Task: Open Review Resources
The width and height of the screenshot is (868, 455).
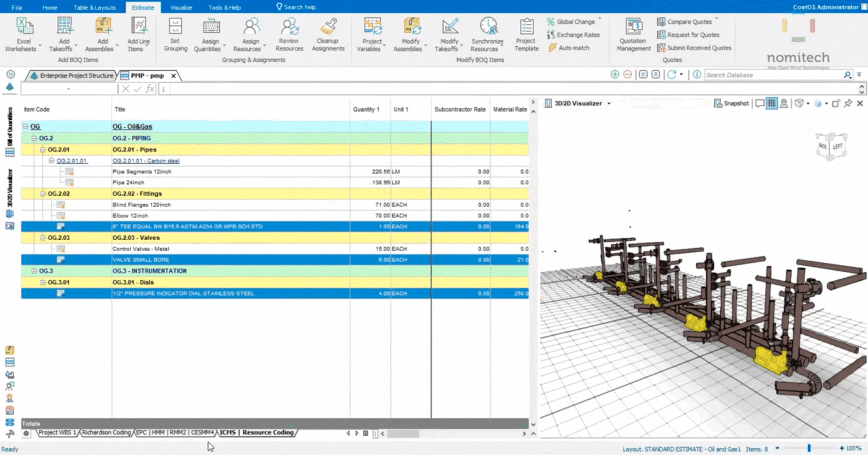Action: tap(289, 34)
